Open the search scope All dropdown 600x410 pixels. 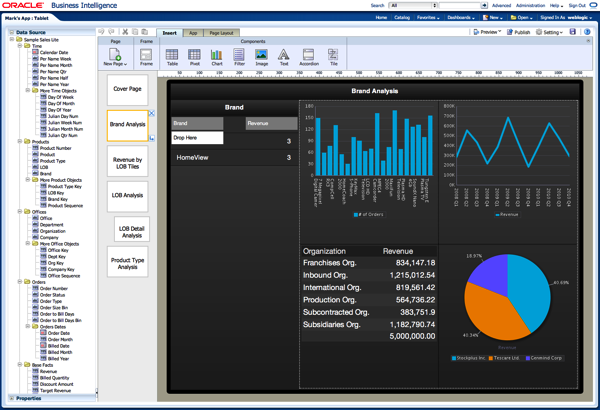pyautogui.click(x=412, y=5)
